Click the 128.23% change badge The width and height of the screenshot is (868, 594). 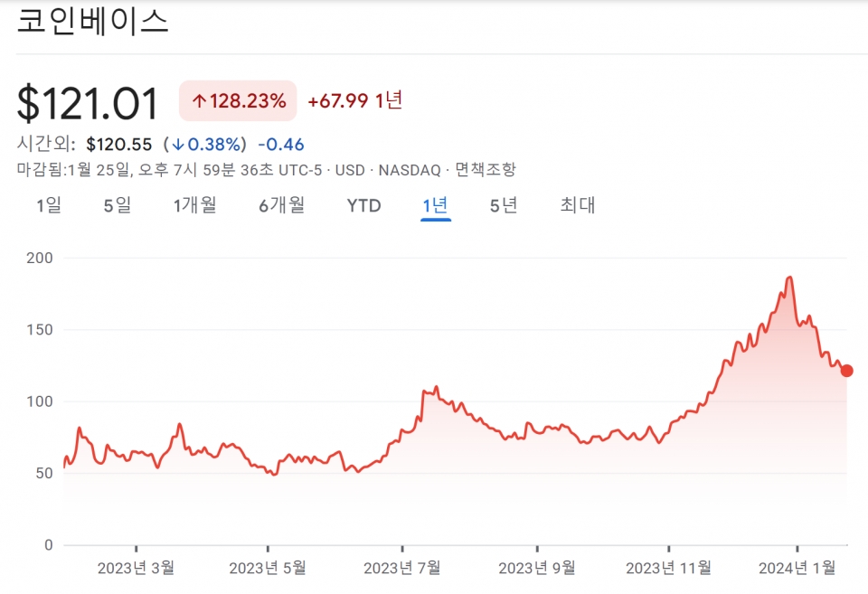tap(238, 100)
